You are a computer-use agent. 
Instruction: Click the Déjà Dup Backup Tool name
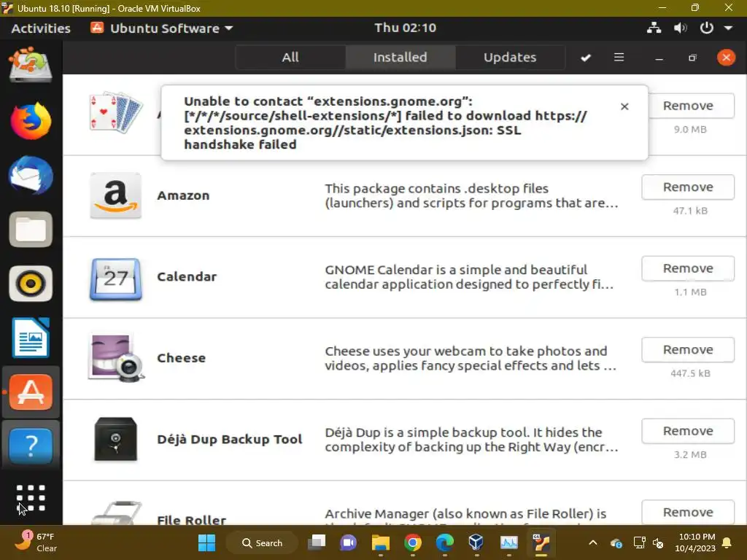(230, 439)
